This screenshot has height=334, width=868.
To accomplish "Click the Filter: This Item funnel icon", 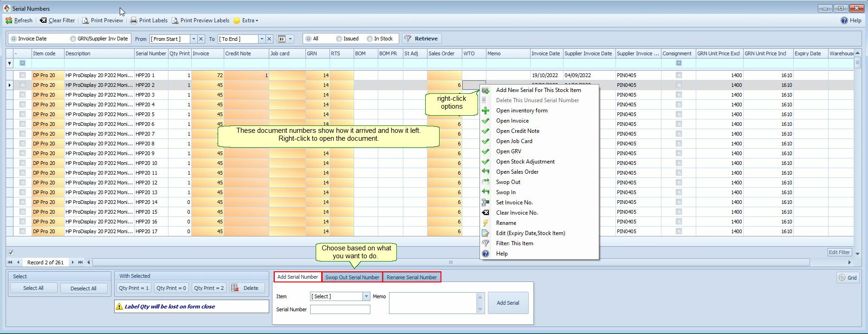I will [486, 243].
